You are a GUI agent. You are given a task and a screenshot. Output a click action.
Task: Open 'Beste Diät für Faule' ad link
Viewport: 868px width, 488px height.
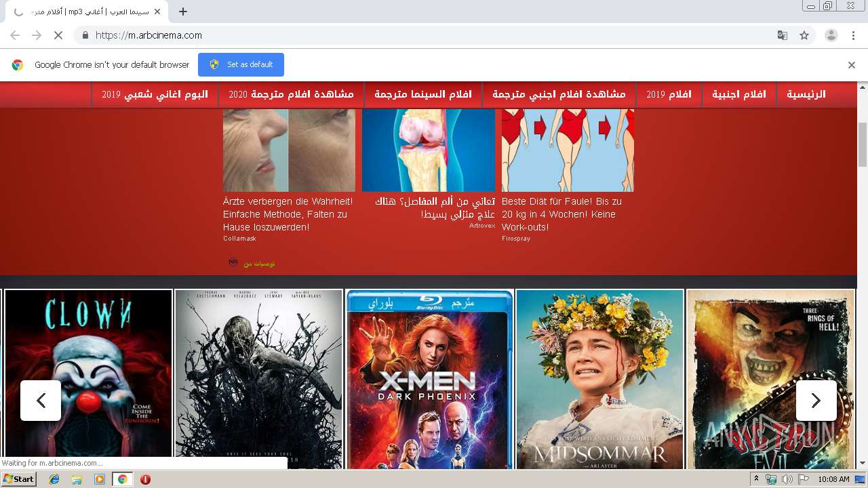(561, 214)
